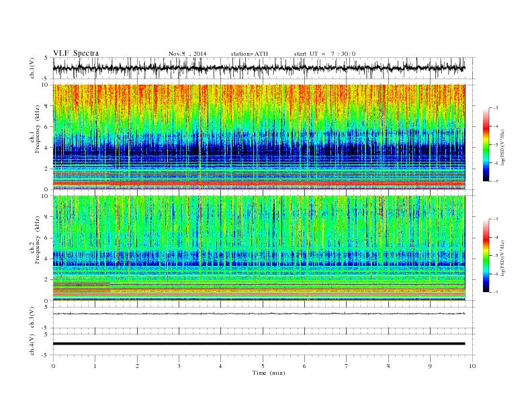The image size is (532, 411).
Task: Select the date text "Nov.8 , 2014"
Action: (187, 54)
